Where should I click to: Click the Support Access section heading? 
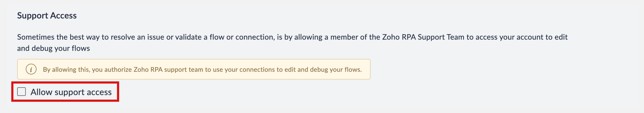point(47,16)
